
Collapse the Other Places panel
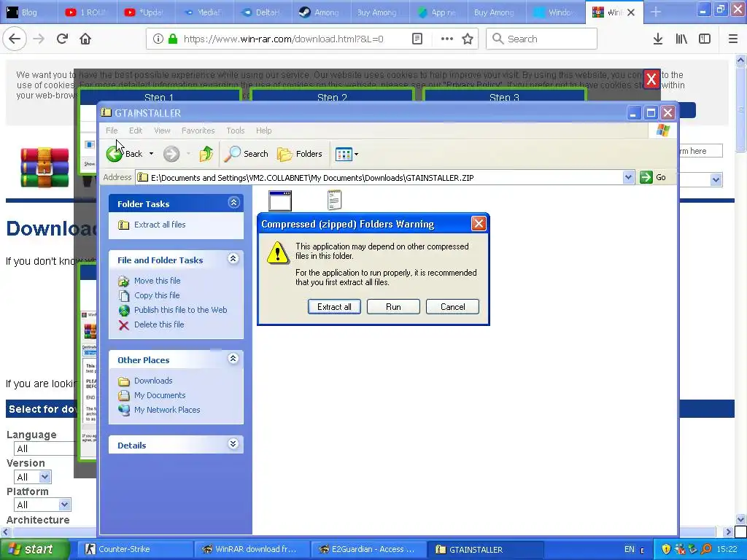233,359
